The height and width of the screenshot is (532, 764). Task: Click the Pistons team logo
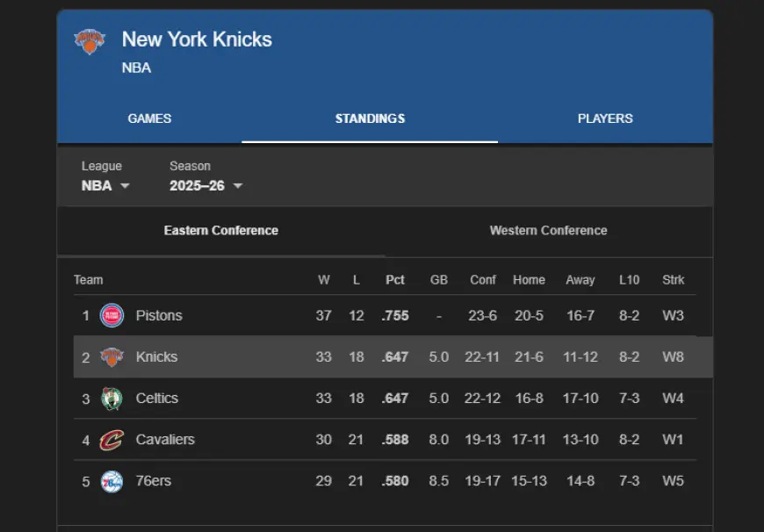tap(112, 315)
